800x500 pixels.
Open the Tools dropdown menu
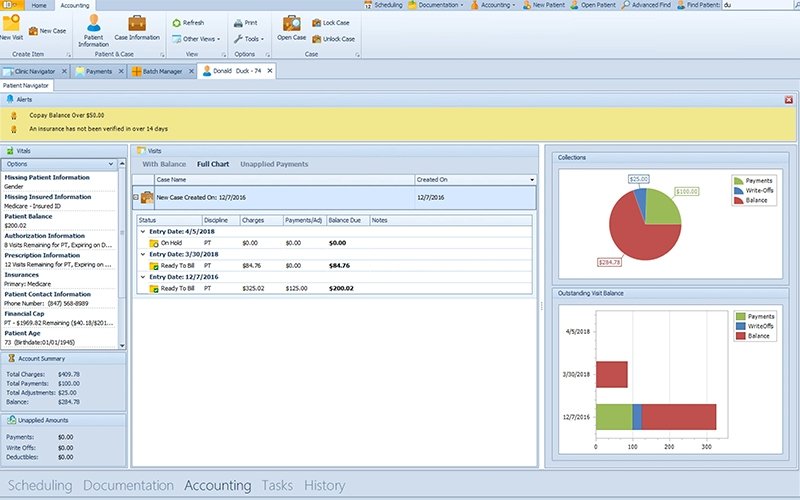point(249,39)
